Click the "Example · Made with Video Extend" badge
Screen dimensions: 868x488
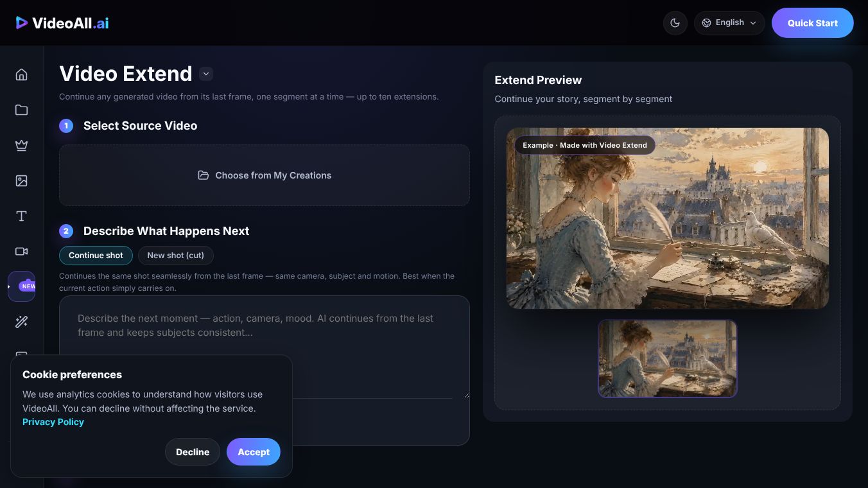point(585,145)
